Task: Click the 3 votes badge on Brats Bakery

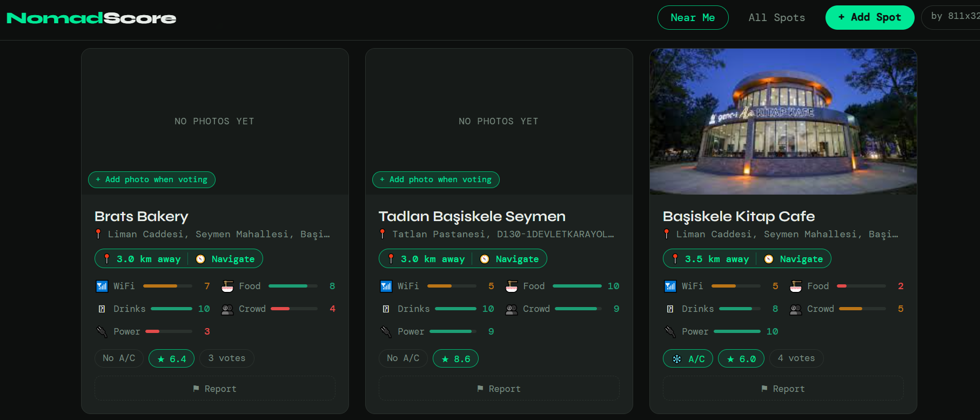Action: point(227,358)
